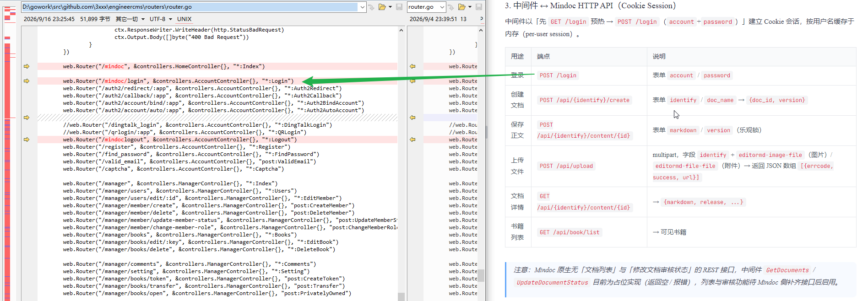Click the right pane scroll up arrow

coord(481,30)
